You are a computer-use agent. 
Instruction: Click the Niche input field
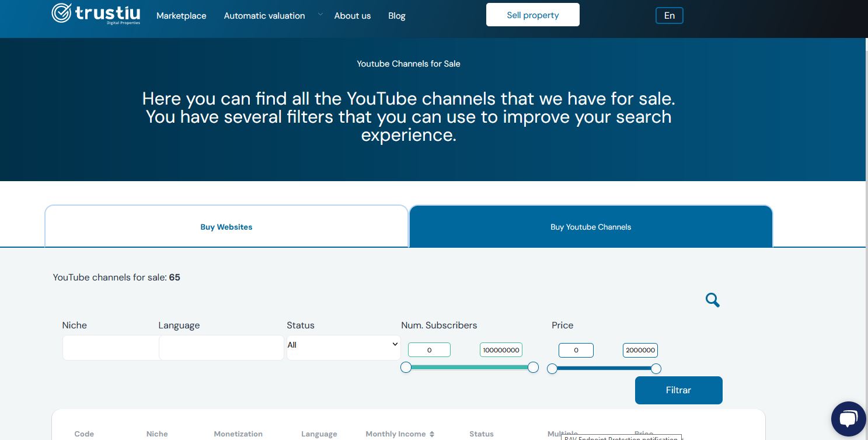tap(110, 348)
